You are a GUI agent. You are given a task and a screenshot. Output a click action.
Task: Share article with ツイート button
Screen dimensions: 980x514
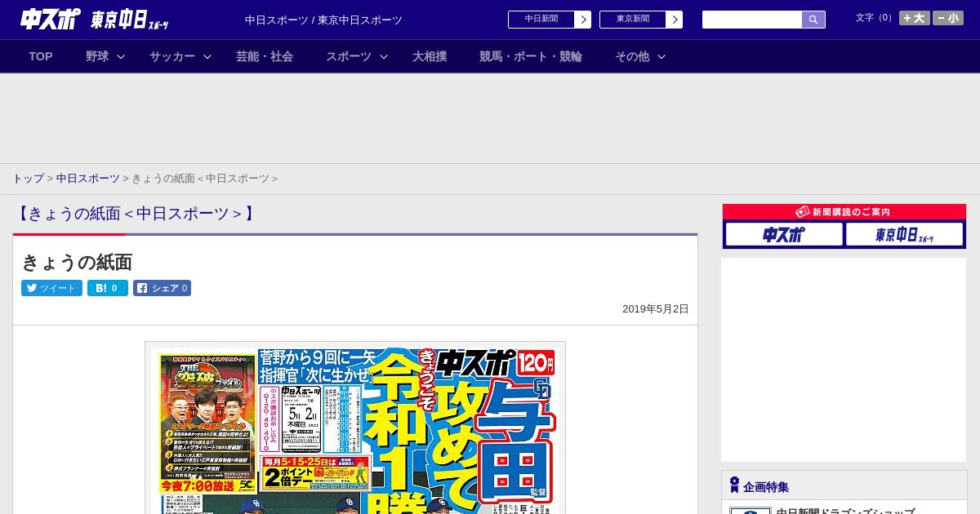pos(51,288)
